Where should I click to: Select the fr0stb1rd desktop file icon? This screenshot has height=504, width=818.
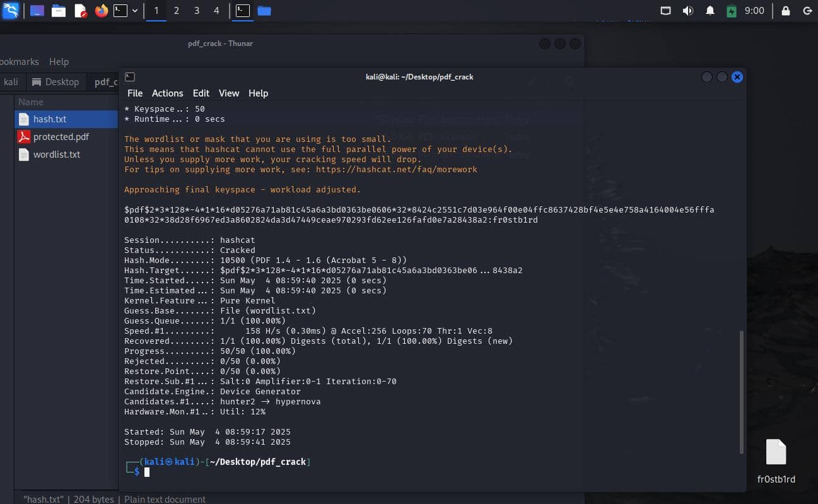click(776, 452)
